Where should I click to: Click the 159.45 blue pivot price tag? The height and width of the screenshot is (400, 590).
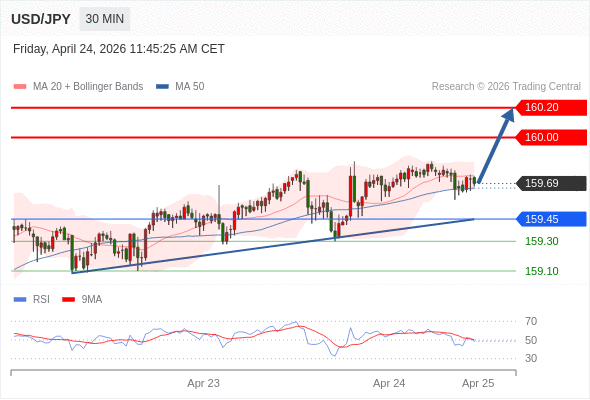click(551, 219)
